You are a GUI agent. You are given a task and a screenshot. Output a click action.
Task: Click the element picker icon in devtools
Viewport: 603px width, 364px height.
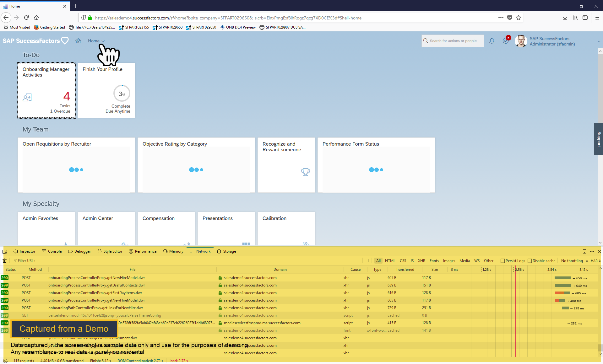[x=5, y=251]
